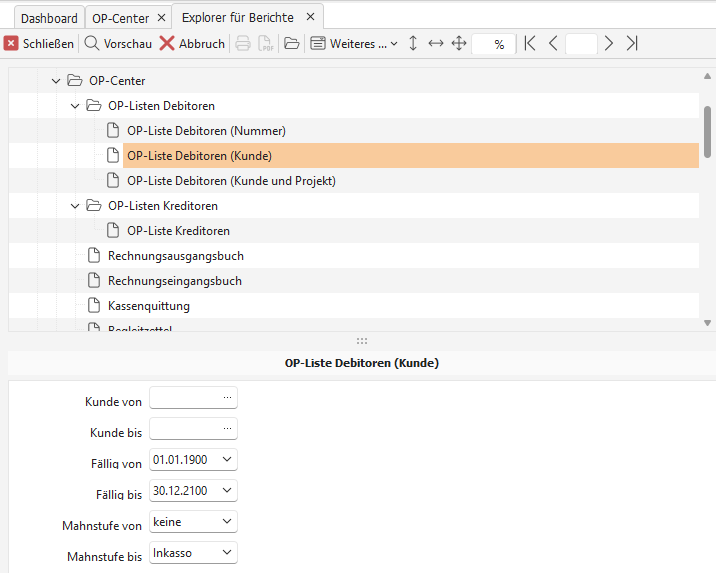Go to last page icon
The height and width of the screenshot is (573, 716).
coord(632,43)
